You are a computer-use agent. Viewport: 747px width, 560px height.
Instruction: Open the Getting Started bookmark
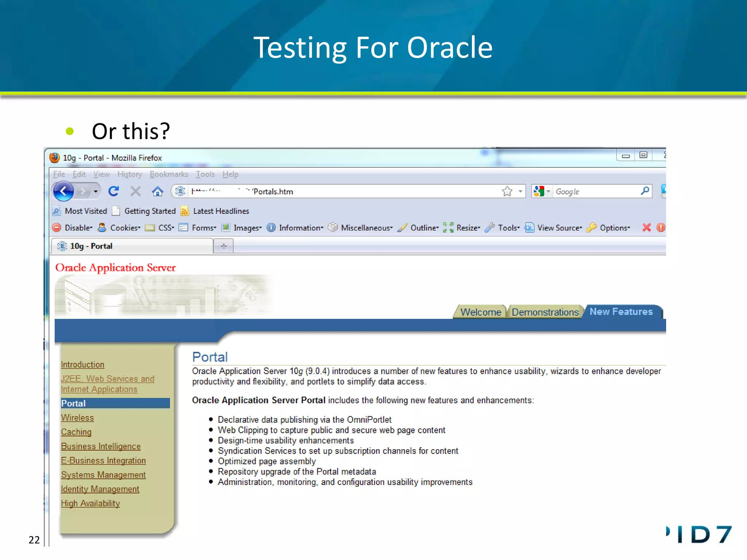pyautogui.click(x=144, y=211)
